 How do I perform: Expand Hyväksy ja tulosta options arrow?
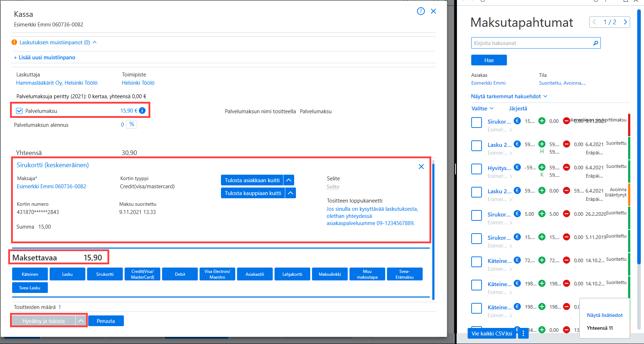81,321
